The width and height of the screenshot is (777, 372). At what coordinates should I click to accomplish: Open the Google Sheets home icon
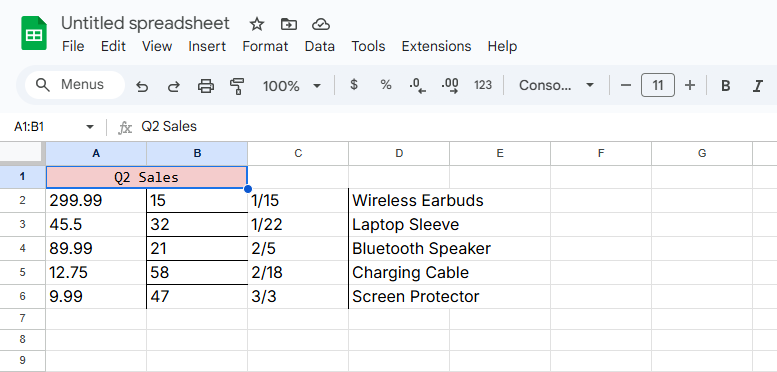(34, 33)
